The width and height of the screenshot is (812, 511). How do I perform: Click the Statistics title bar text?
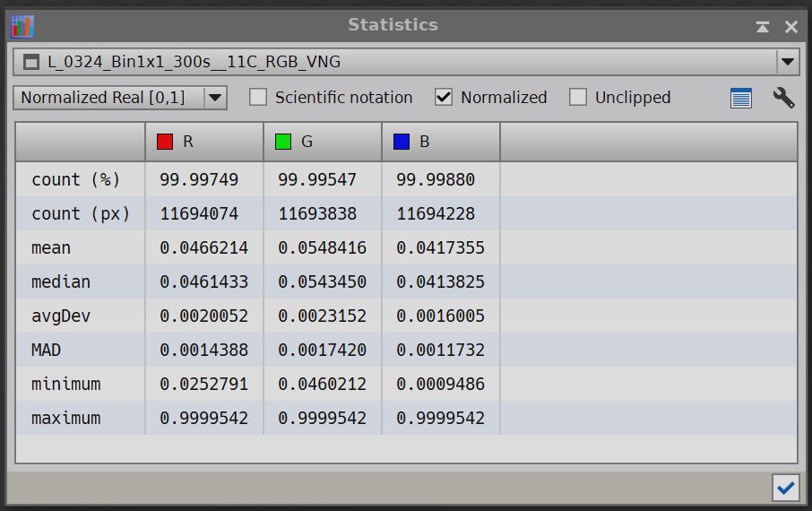393,25
